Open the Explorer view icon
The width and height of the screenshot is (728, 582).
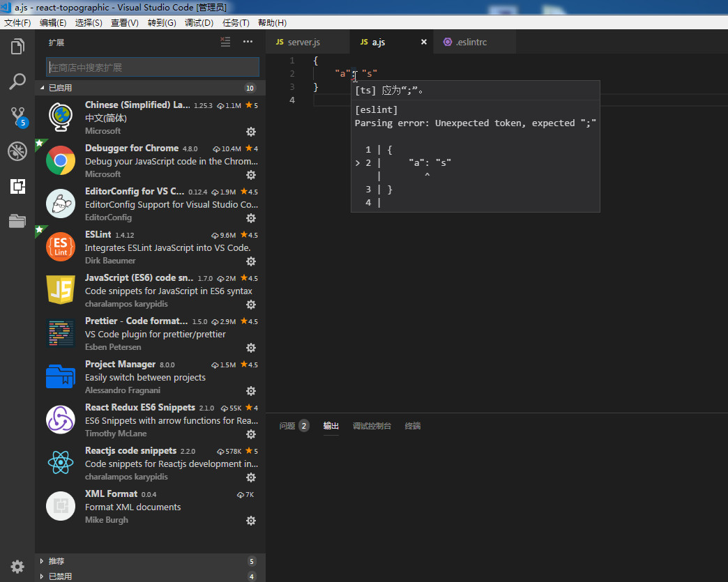click(x=17, y=47)
